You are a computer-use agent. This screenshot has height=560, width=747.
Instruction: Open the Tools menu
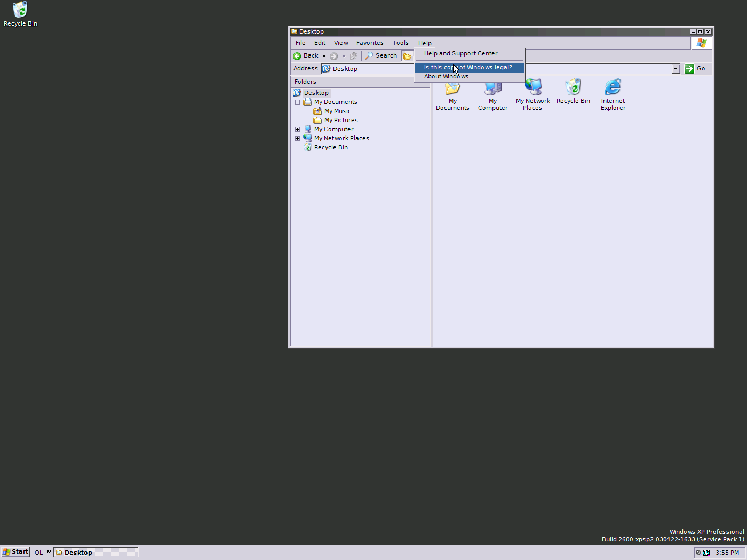click(400, 43)
